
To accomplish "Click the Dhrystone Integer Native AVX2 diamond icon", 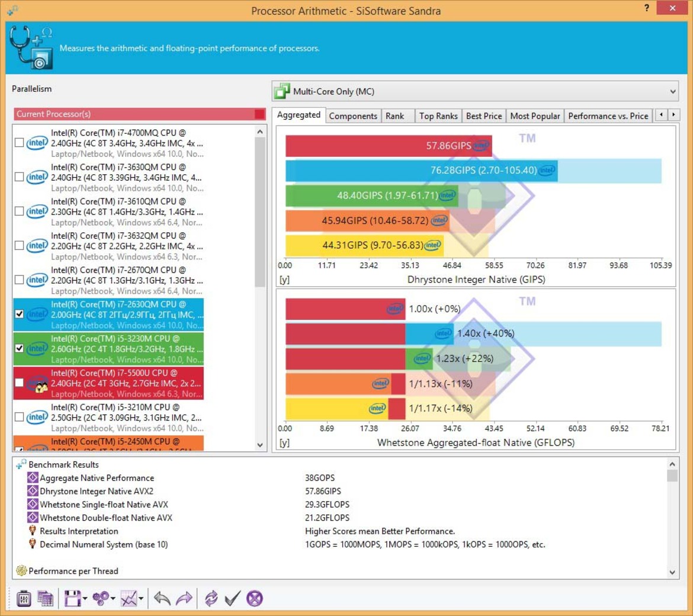I will tap(32, 491).
